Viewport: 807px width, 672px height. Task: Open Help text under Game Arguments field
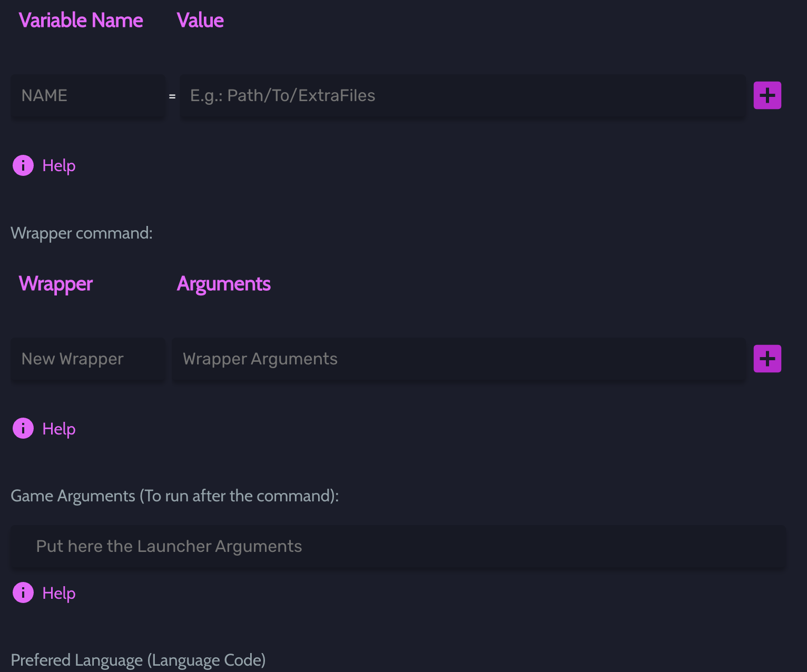click(59, 593)
